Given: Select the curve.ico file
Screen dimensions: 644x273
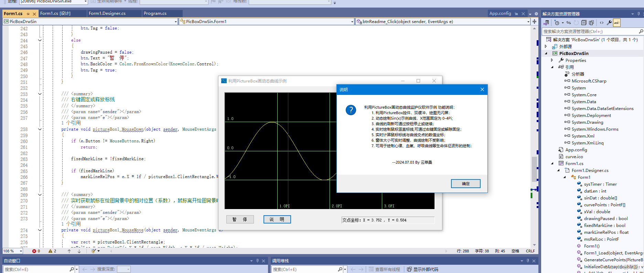Looking at the screenshot, I should (574, 156).
